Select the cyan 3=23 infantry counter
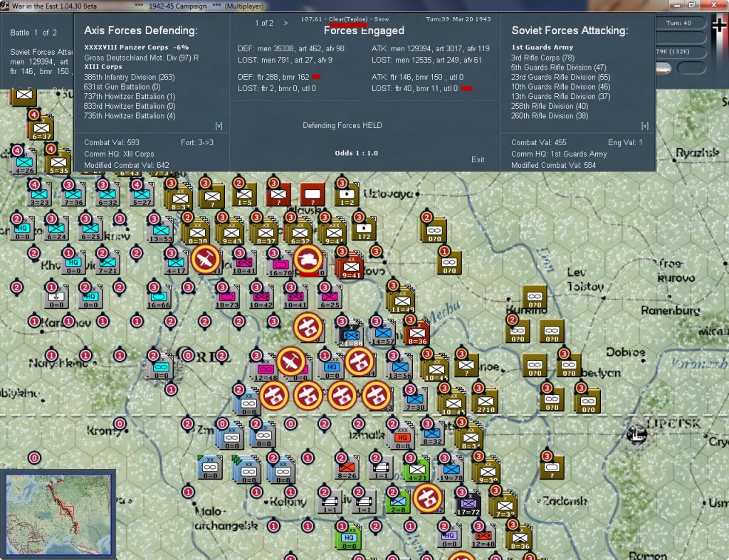The height and width of the screenshot is (560, 729). click(x=39, y=195)
